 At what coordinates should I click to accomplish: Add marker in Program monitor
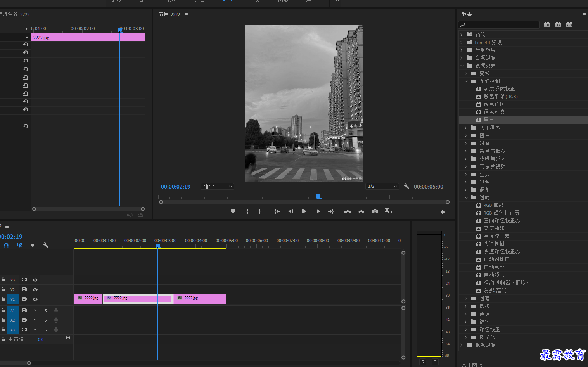233,211
